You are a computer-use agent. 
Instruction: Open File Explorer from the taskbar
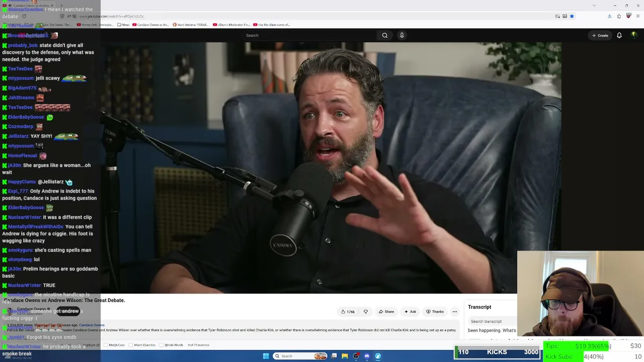point(345,356)
